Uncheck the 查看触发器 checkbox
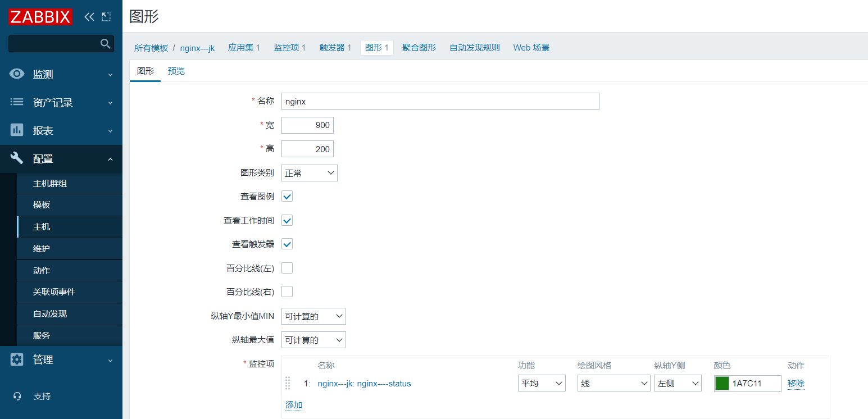The width and height of the screenshot is (868, 419). point(287,244)
